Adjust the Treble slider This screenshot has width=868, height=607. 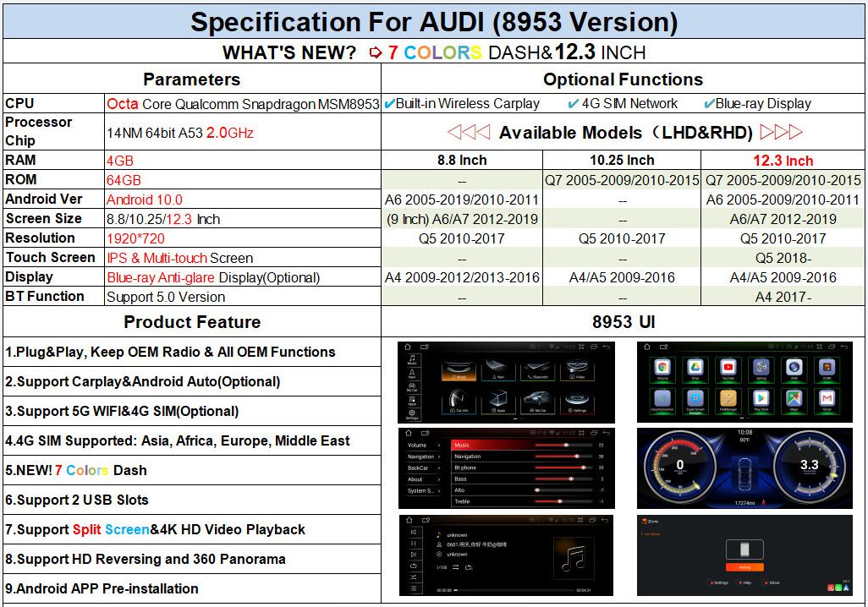[564, 501]
